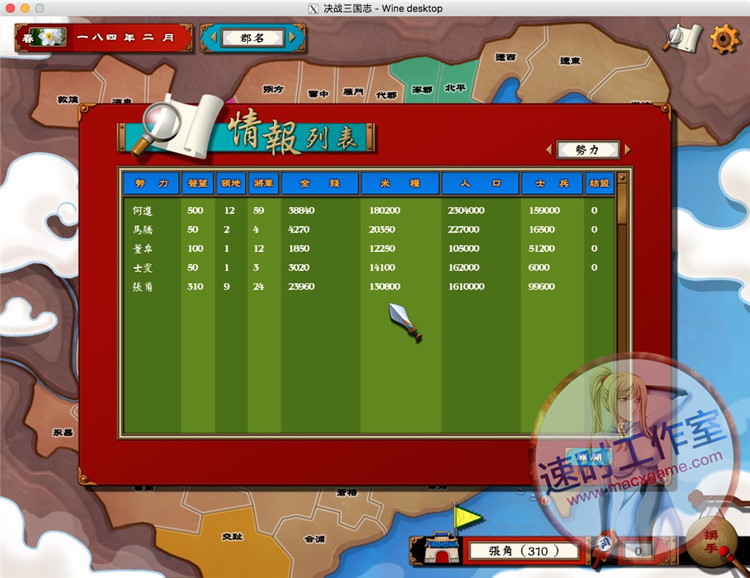Click 董卓 soldiers value 51200
Screen dimensions: 750x578
pyautogui.click(x=541, y=249)
